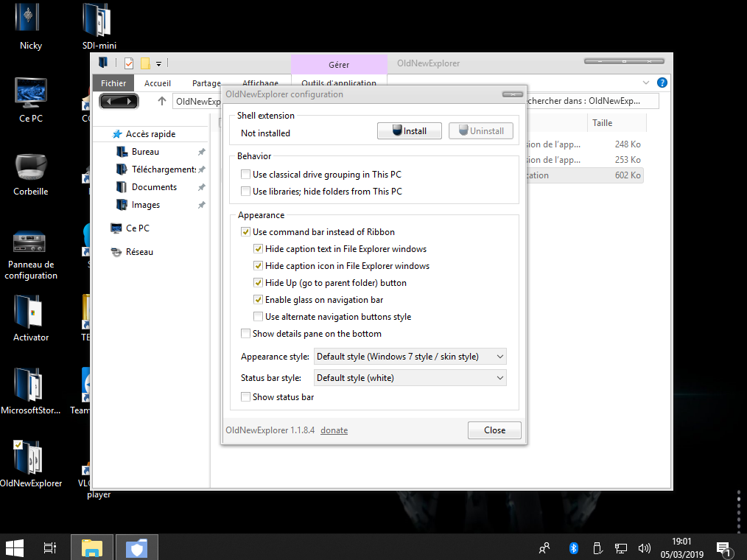The image size is (747, 560).
Task: Click the taskbar clock showing 19:01
Action: 681,547
